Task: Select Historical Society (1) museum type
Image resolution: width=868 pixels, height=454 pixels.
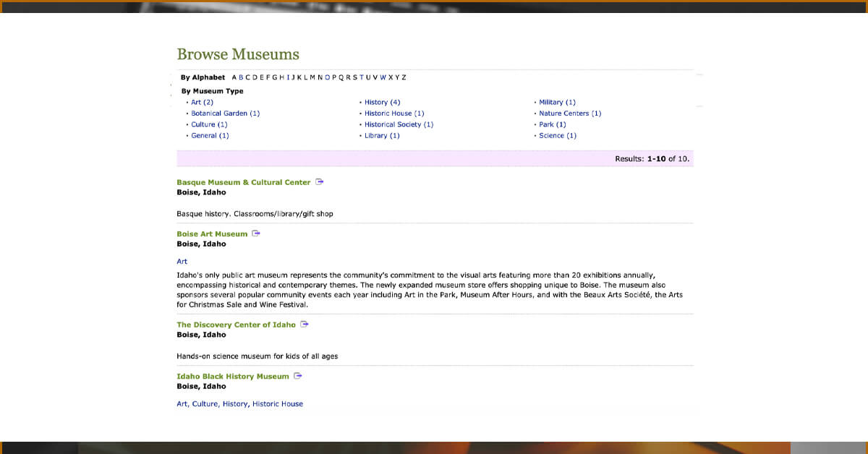Action: (399, 124)
